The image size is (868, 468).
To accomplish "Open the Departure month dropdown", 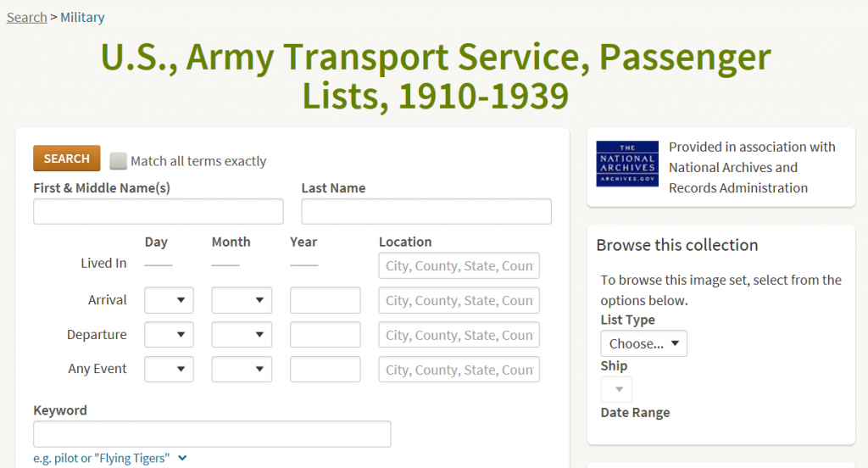I will tap(242, 335).
